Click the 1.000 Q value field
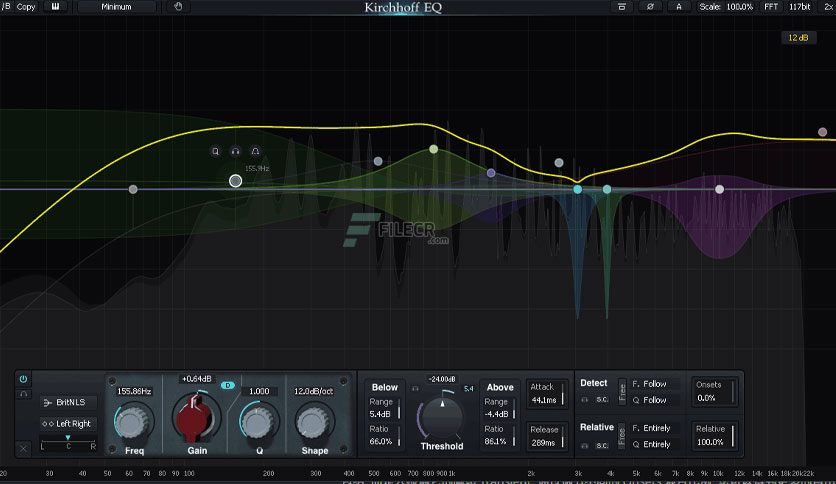The height and width of the screenshot is (484, 836). 259,391
